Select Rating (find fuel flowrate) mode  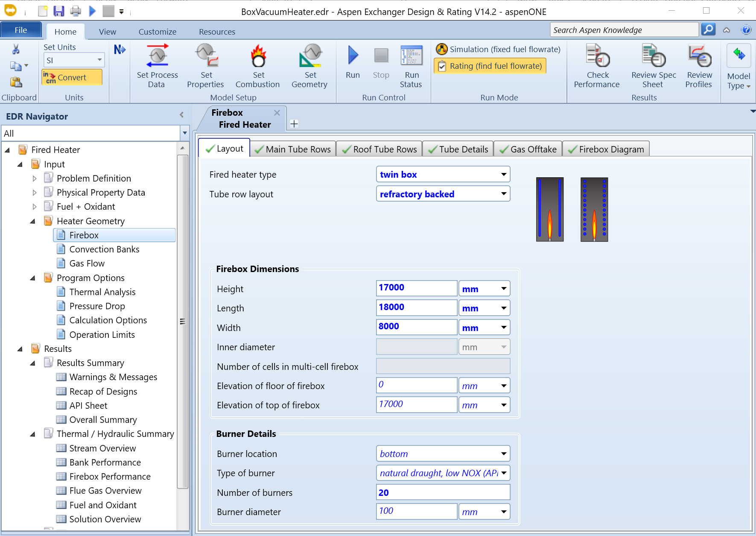[x=490, y=66]
